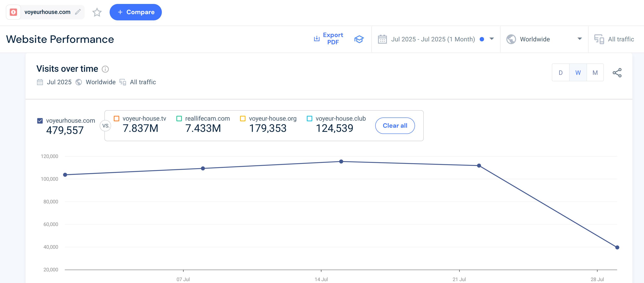Click the pencil edit icon beside voyeurhouse.com
Viewport: 644px width, 283px height.
[x=78, y=12]
